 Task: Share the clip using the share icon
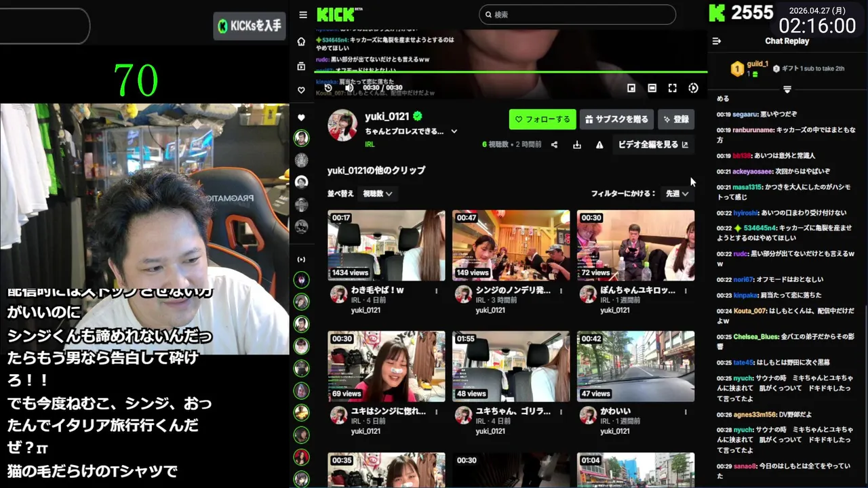pos(554,144)
